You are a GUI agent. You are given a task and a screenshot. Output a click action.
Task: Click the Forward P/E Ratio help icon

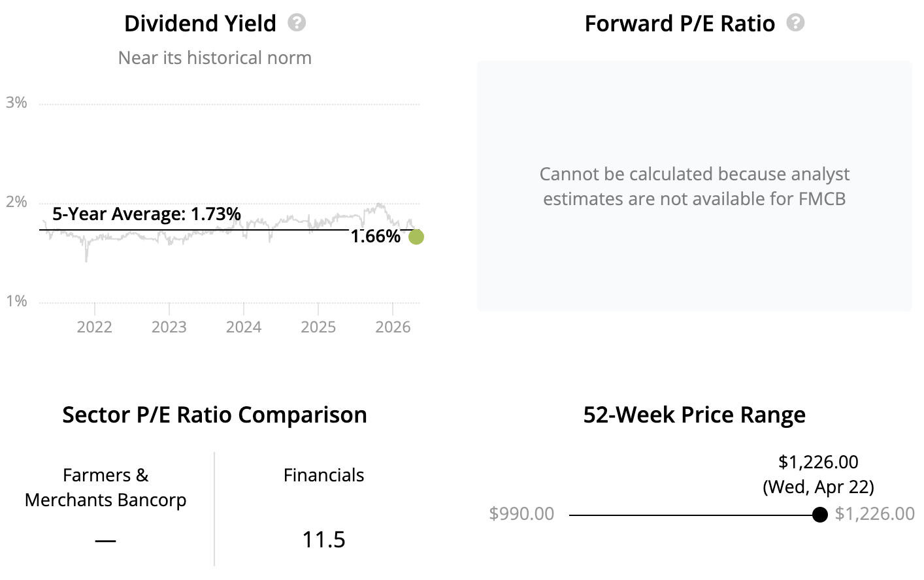pyautogui.click(x=795, y=23)
